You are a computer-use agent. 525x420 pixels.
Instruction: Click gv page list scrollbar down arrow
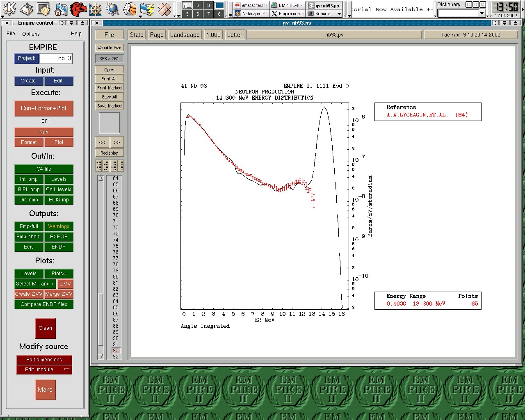click(x=101, y=357)
